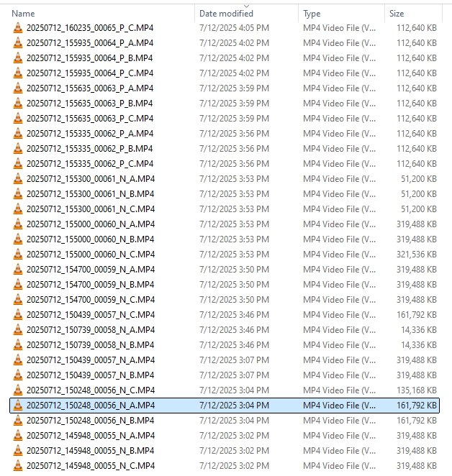Select file name 20250712_150439_00057_N_B.MP4

[x=90, y=375]
